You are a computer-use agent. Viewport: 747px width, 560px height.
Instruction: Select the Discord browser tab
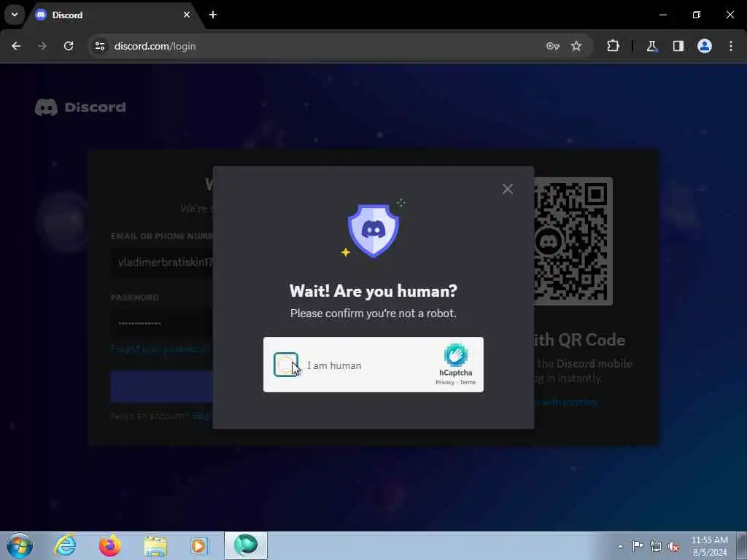tap(115, 15)
